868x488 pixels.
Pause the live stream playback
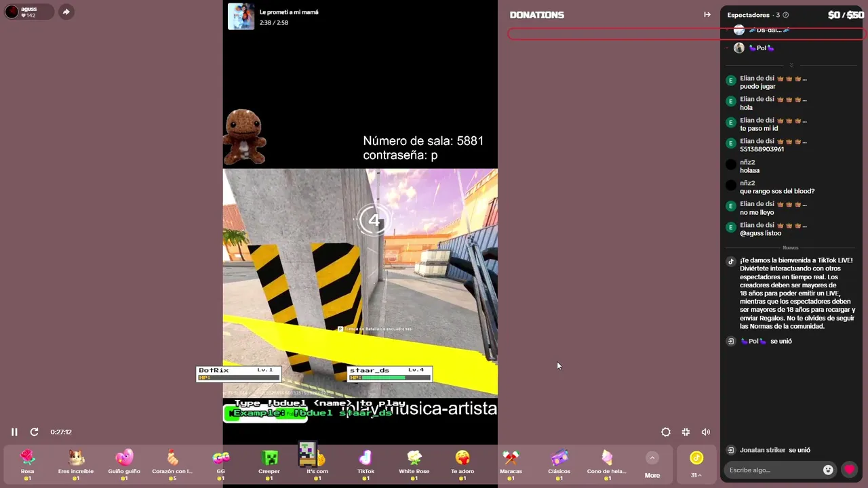click(14, 432)
